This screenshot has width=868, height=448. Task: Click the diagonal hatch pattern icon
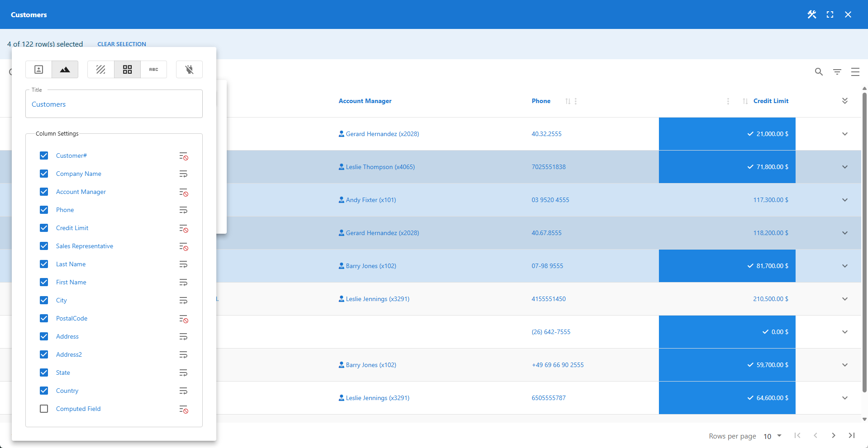(x=100, y=69)
